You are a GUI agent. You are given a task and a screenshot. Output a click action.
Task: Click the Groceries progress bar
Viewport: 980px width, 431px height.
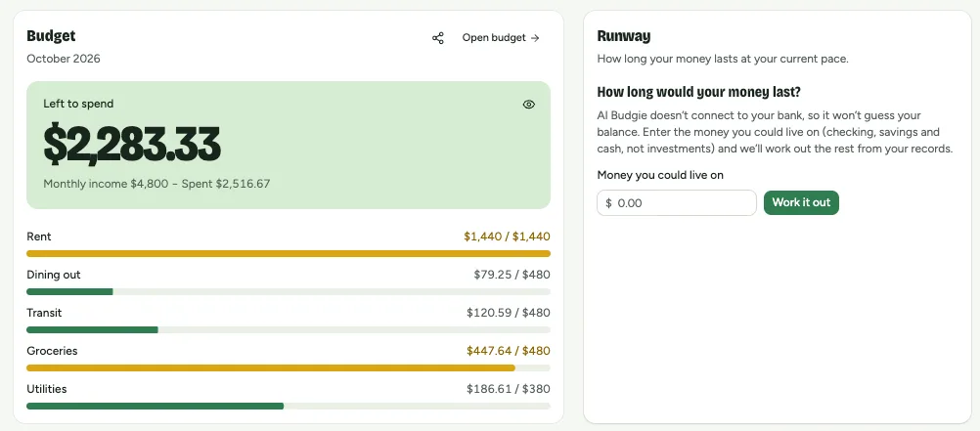(x=289, y=367)
